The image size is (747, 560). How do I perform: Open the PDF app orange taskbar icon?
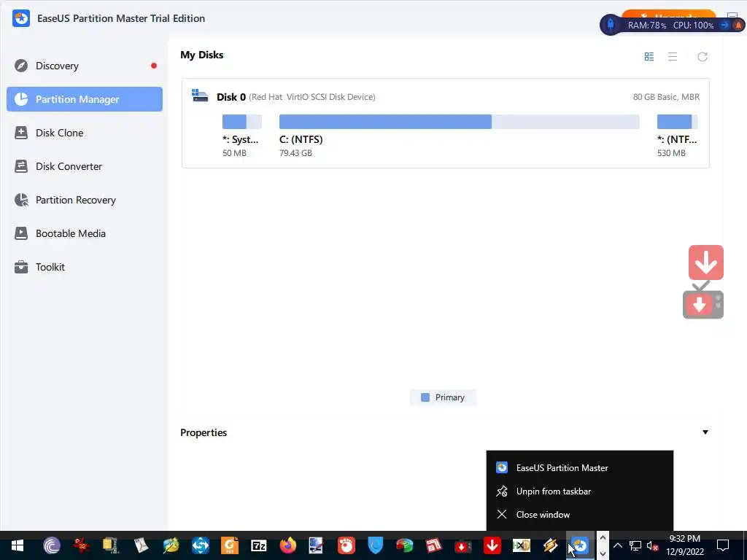[x=230, y=545]
